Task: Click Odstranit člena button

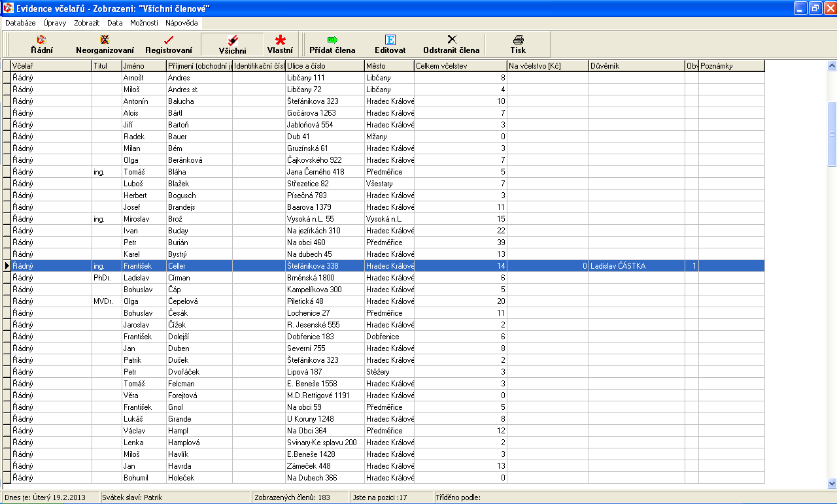Action: pyautogui.click(x=451, y=44)
